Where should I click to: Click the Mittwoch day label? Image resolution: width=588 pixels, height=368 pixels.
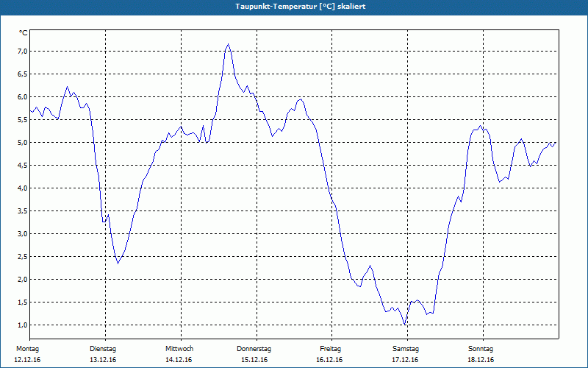(x=179, y=349)
